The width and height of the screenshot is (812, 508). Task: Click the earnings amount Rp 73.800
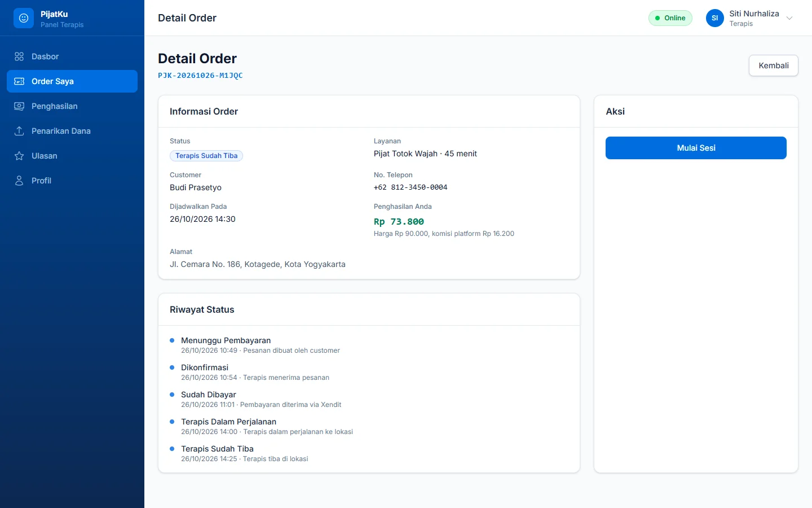click(399, 222)
